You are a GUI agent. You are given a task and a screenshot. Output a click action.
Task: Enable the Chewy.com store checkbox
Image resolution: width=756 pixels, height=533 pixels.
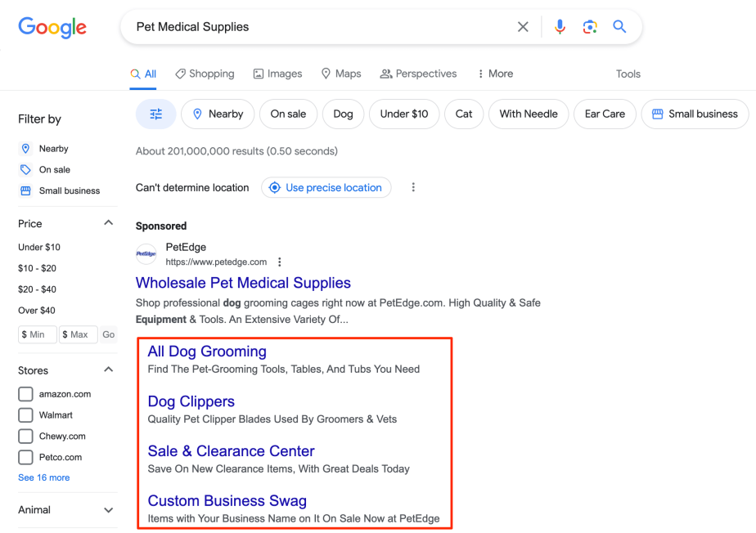tap(25, 436)
